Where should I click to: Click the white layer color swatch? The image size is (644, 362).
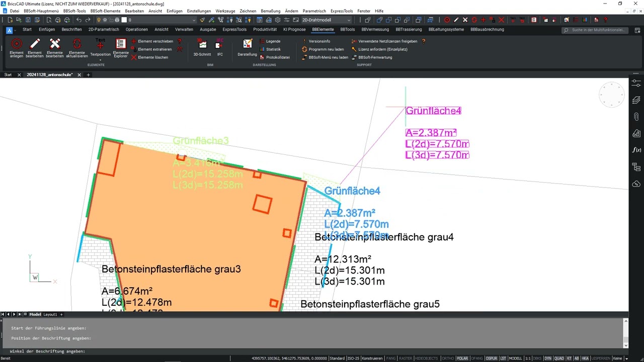click(x=124, y=20)
